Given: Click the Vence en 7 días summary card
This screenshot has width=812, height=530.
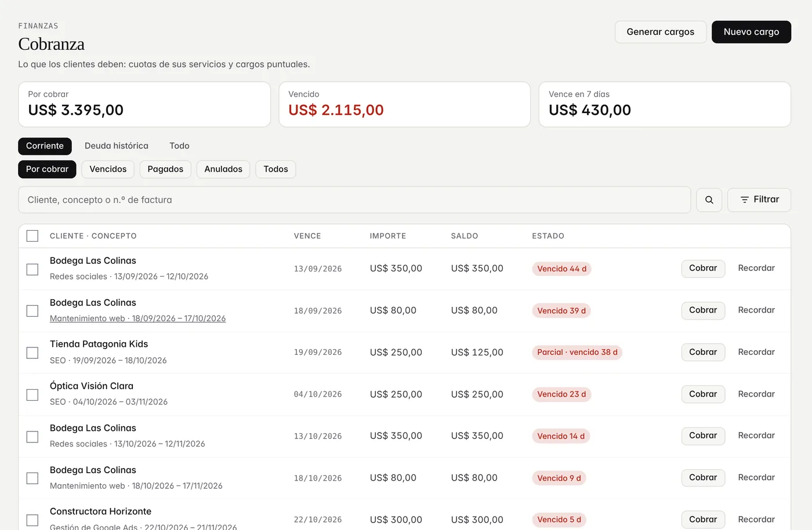Looking at the screenshot, I should pyautogui.click(x=665, y=104).
